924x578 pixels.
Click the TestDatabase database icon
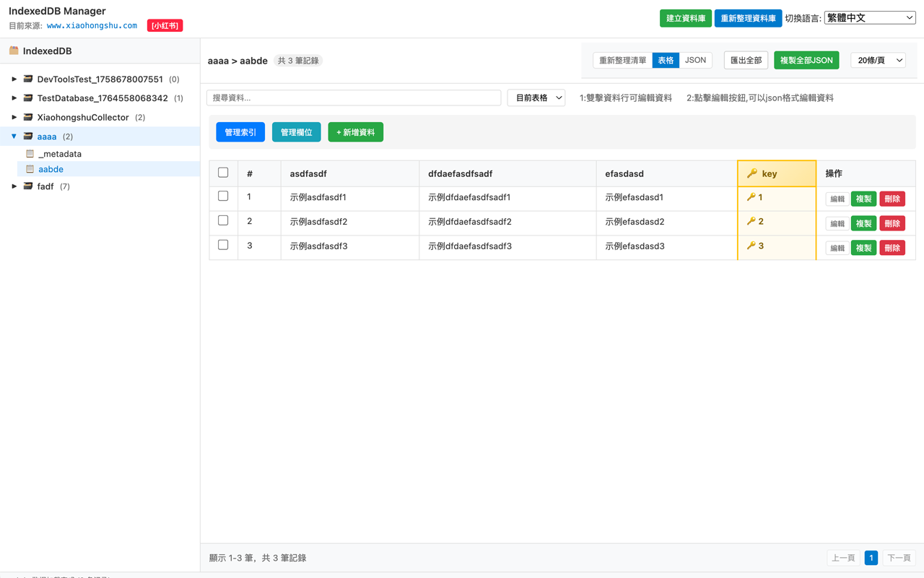pyautogui.click(x=28, y=98)
